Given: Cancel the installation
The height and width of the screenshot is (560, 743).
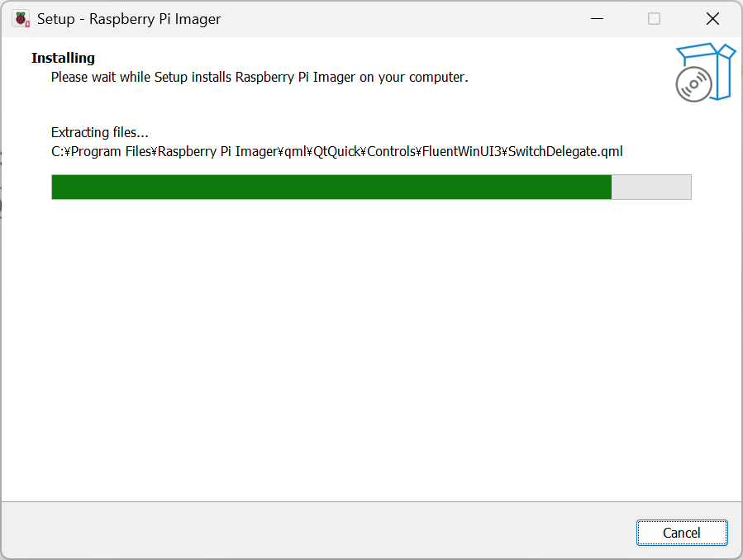Looking at the screenshot, I should tap(682, 533).
